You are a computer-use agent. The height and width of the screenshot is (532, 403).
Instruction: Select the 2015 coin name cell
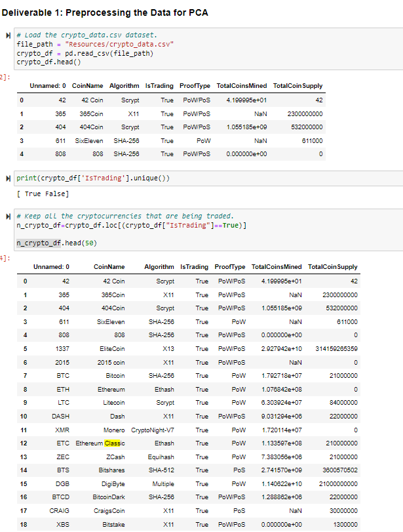point(111,363)
